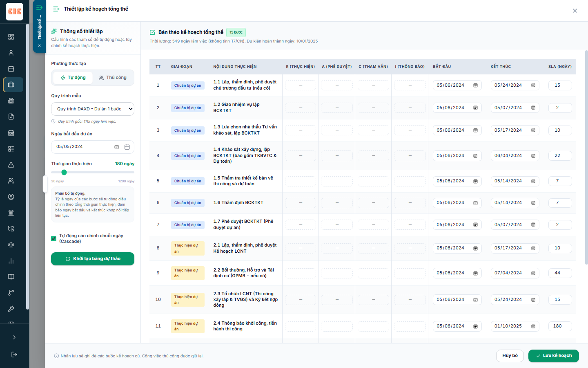Toggle the Cascade auto-adjust checkbox
This screenshot has height=368, width=588.
53,238
